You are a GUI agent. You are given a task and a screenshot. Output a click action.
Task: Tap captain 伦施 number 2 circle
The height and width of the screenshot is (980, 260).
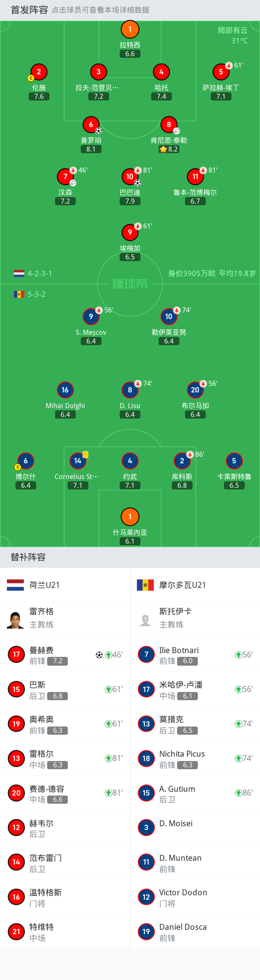(39, 72)
